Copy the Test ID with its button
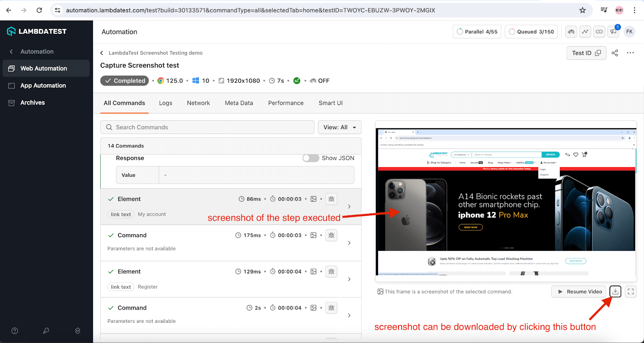 point(586,53)
